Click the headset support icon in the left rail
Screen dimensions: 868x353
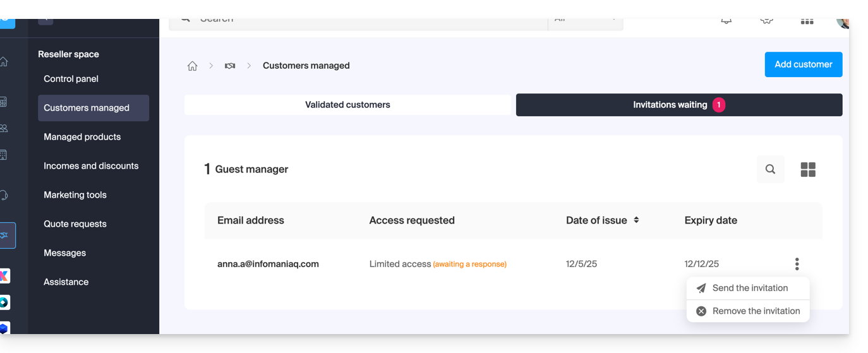(4, 195)
